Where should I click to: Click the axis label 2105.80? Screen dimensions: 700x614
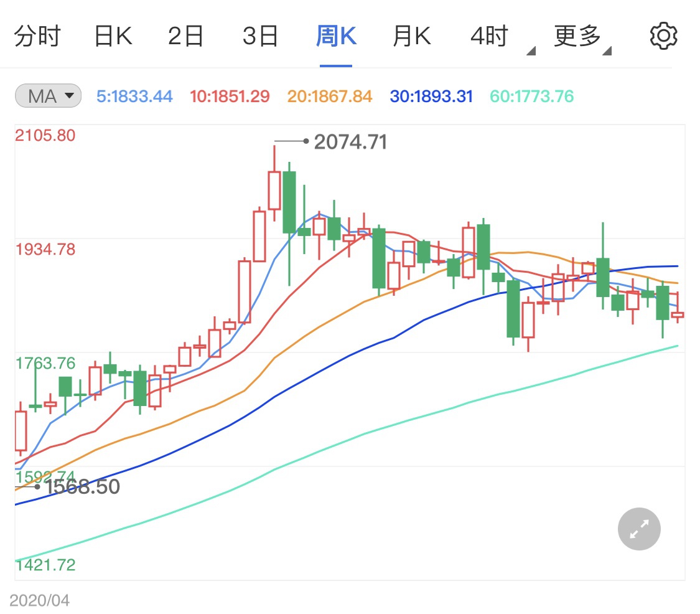point(45,135)
